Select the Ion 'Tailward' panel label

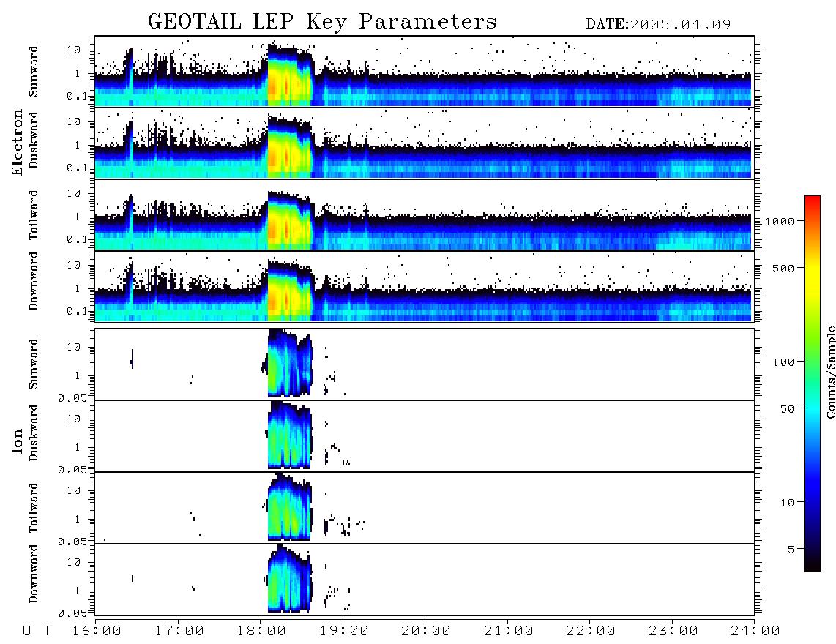pyautogui.click(x=34, y=508)
